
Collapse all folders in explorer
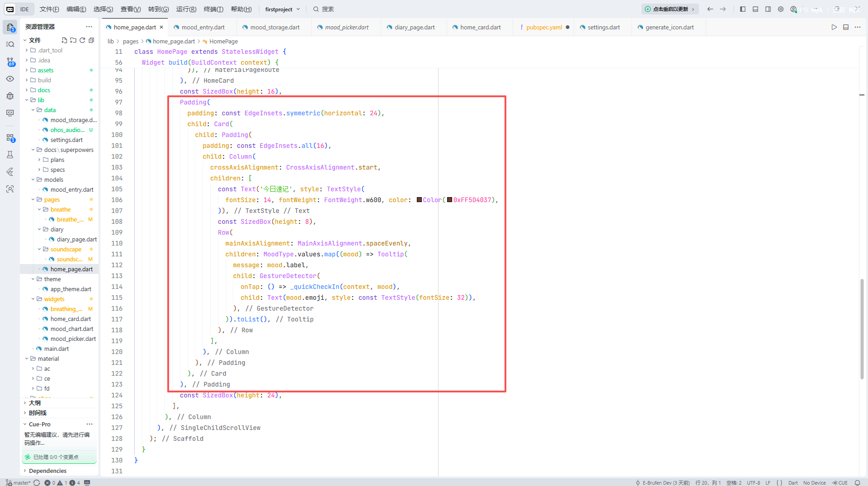click(x=91, y=40)
